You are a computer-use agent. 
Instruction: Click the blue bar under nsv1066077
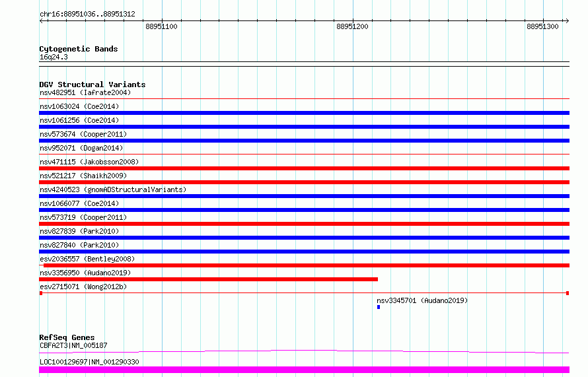point(304,210)
